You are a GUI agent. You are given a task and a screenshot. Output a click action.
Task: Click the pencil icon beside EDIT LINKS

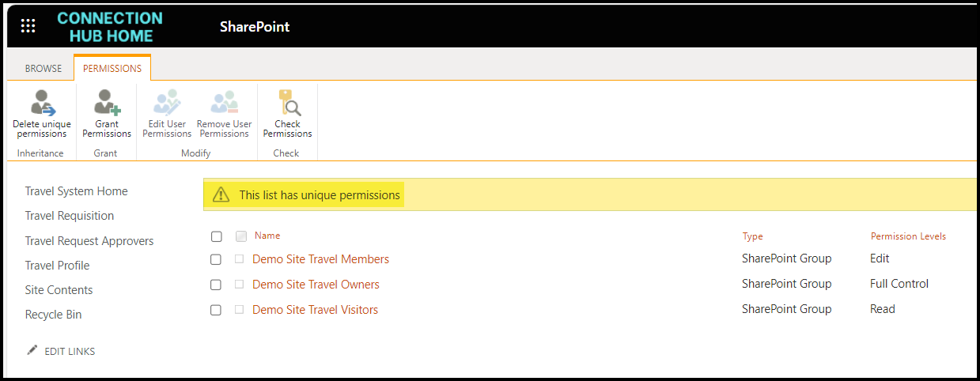coord(32,350)
